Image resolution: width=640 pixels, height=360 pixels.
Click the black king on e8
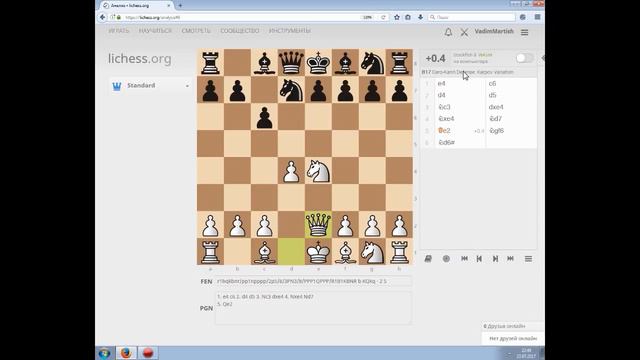pyautogui.click(x=318, y=63)
